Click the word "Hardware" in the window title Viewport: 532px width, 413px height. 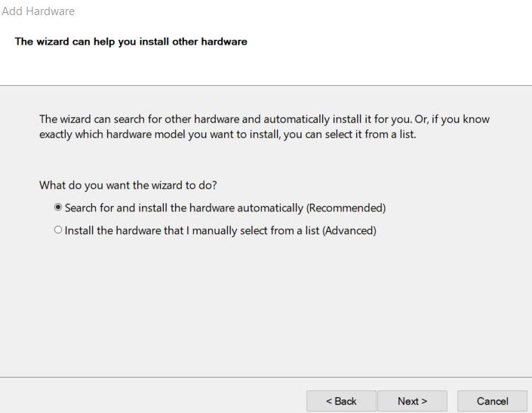pos(51,11)
